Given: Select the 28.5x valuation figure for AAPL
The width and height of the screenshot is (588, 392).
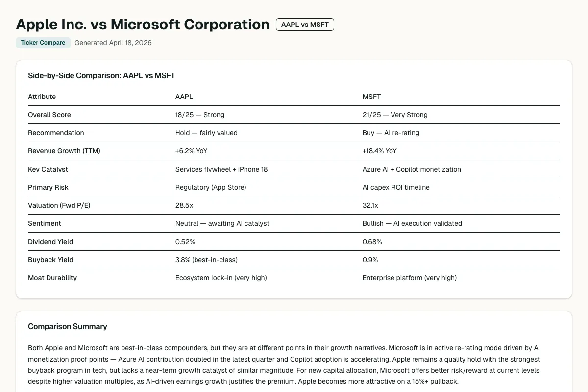Looking at the screenshot, I should [184, 205].
